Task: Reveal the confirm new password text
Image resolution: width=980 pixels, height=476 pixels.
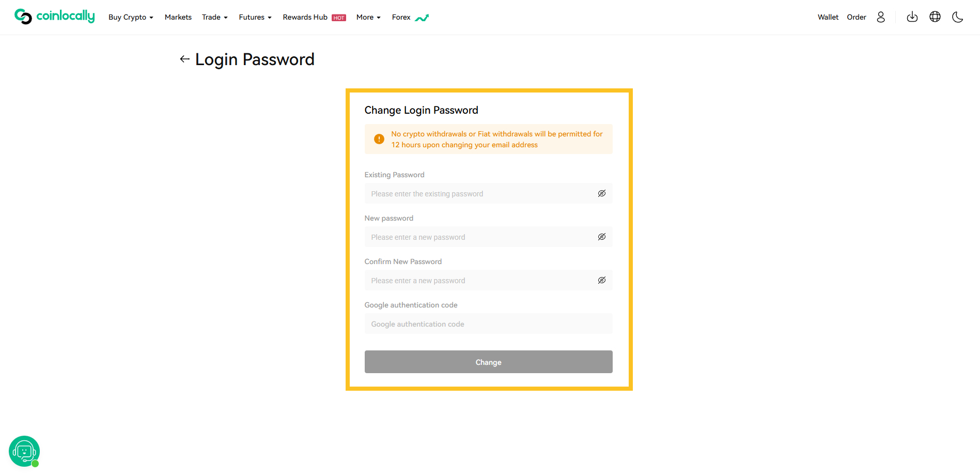Action: point(602,280)
